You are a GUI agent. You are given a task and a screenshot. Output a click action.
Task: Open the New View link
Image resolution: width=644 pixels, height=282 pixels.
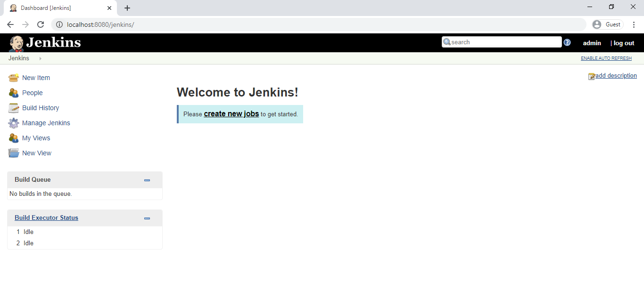37,153
